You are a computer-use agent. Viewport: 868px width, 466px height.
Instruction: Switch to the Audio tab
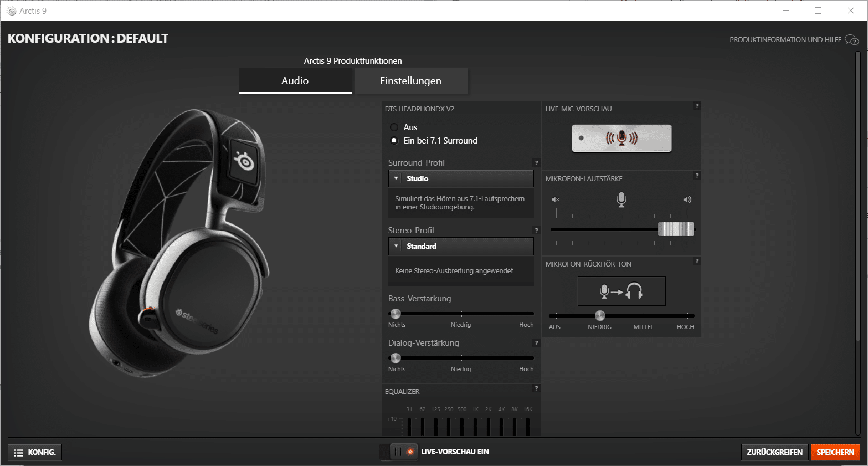[x=295, y=81]
